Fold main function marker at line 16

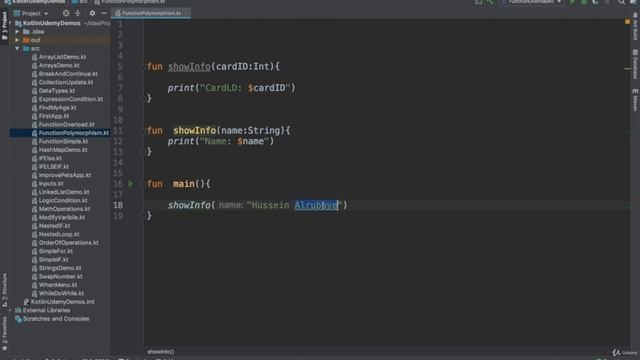pyautogui.click(x=144, y=184)
